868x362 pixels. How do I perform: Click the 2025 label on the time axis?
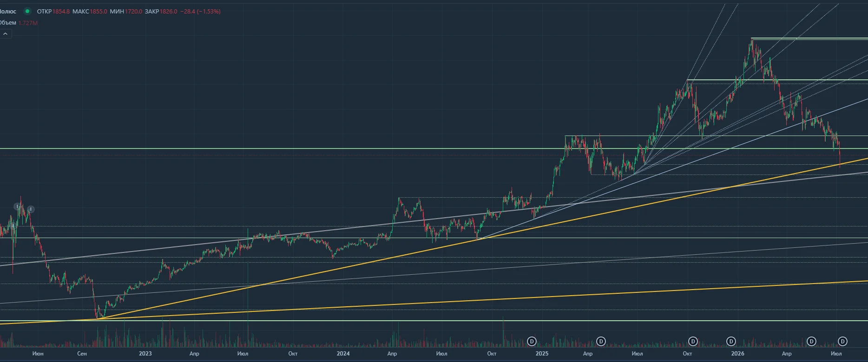[542, 354]
